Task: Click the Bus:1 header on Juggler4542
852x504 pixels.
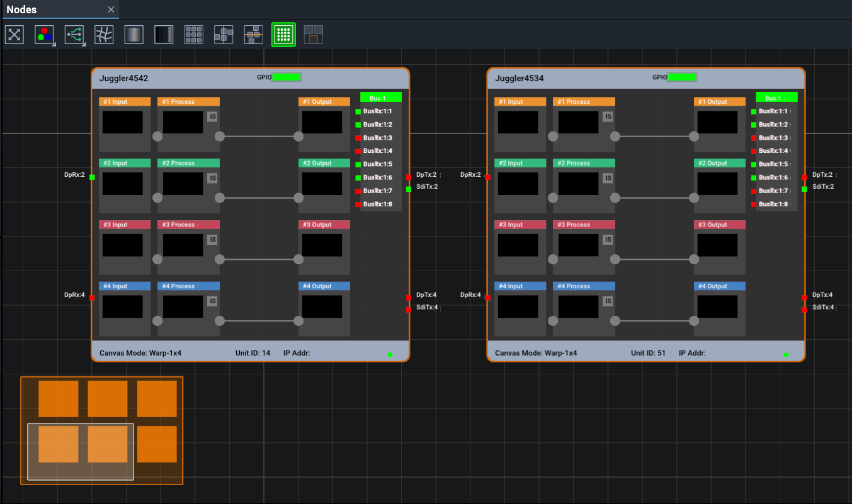Action: point(381,98)
